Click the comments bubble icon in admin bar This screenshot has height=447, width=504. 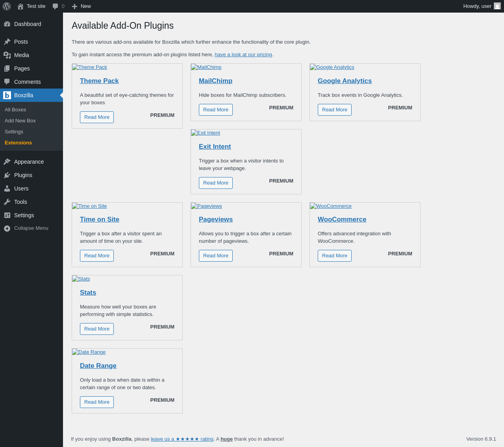(56, 6)
